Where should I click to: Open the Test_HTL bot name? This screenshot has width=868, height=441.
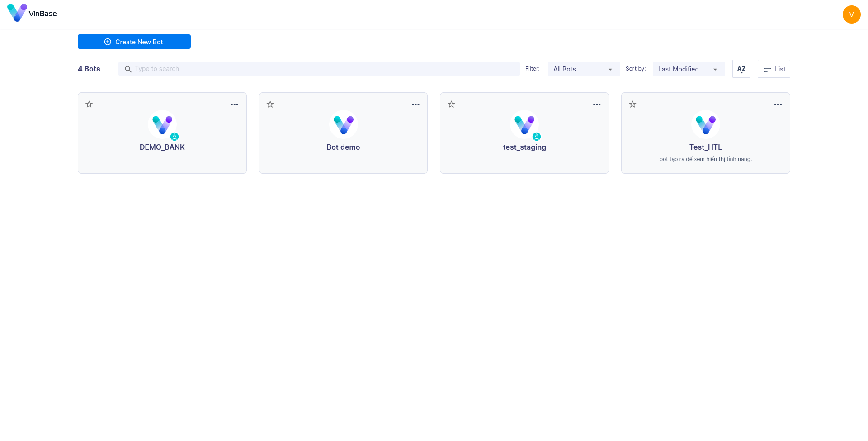click(706, 147)
